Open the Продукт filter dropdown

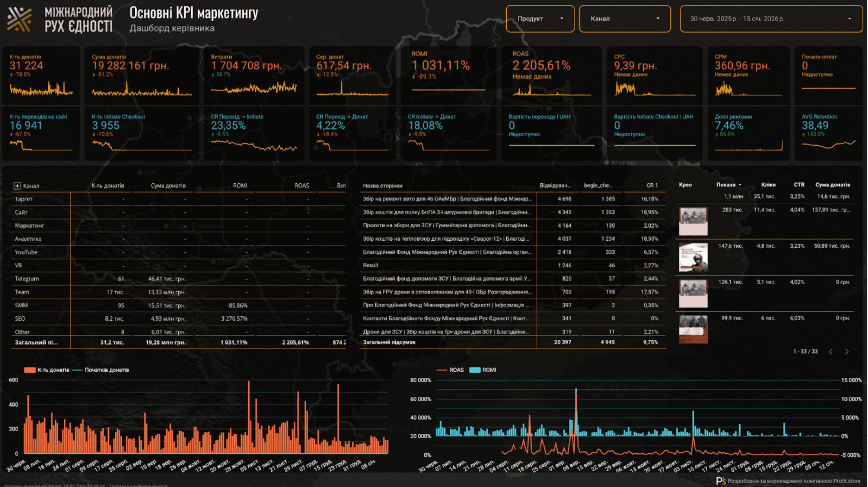[540, 19]
